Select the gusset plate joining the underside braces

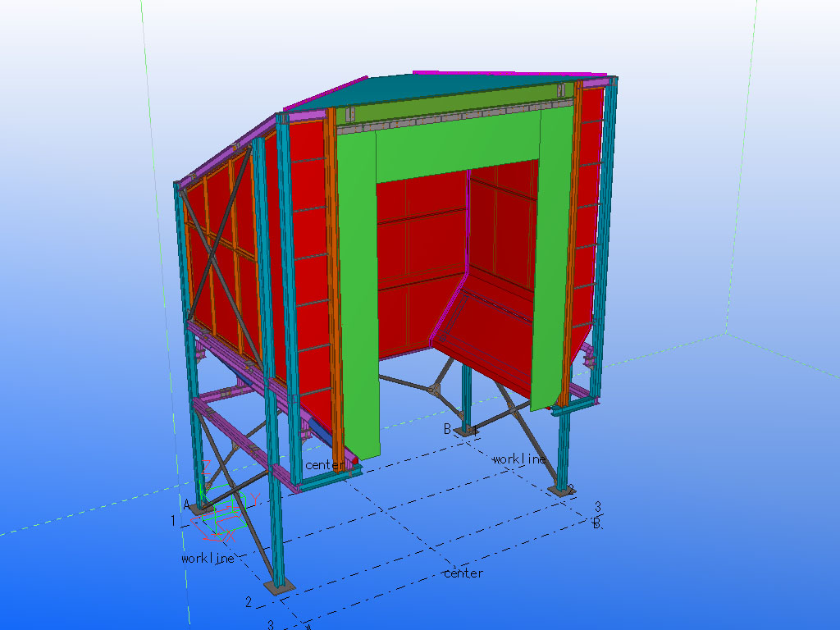(435, 388)
